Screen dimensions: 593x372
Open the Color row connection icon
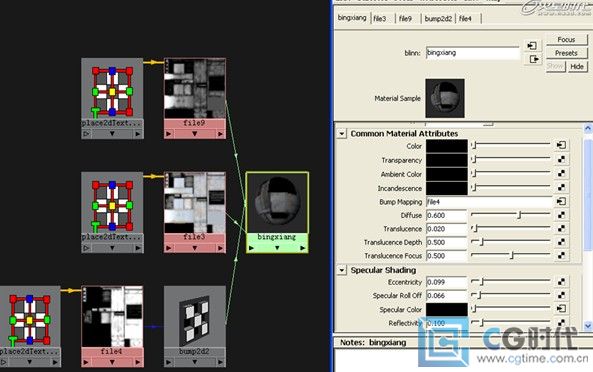(x=561, y=145)
